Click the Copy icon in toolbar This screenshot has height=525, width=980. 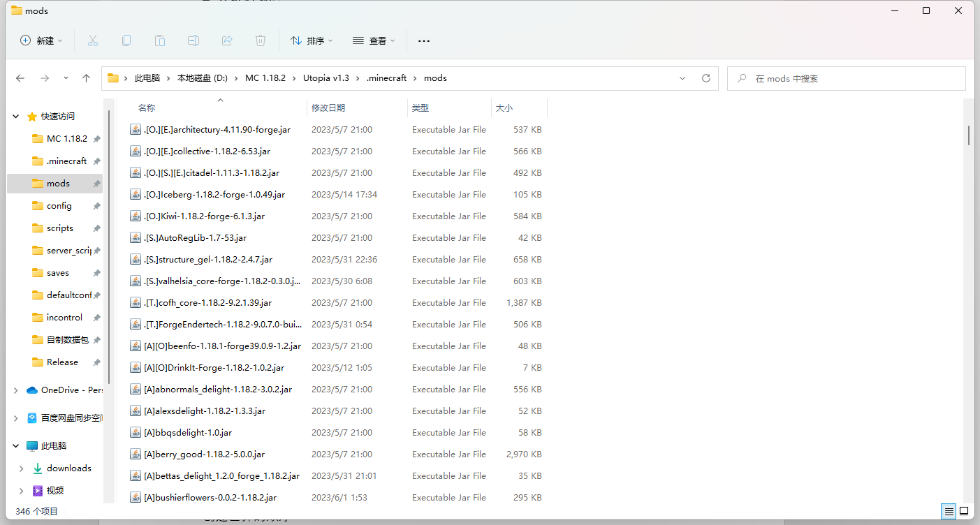tap(126, 40)
